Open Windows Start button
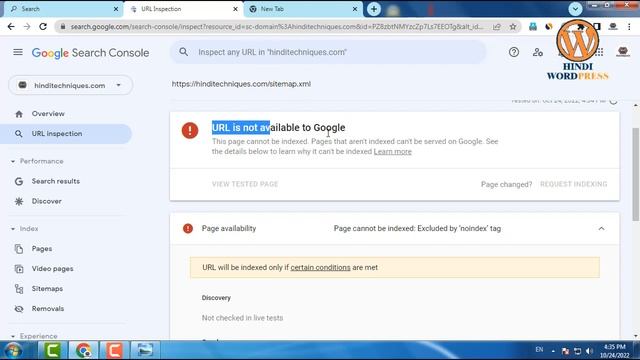The height and width of the screenshot is (360, 640). point(13,350)
